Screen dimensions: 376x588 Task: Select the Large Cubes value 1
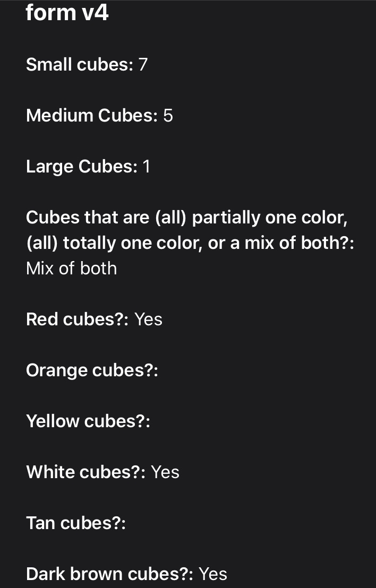tap(147, 167)
